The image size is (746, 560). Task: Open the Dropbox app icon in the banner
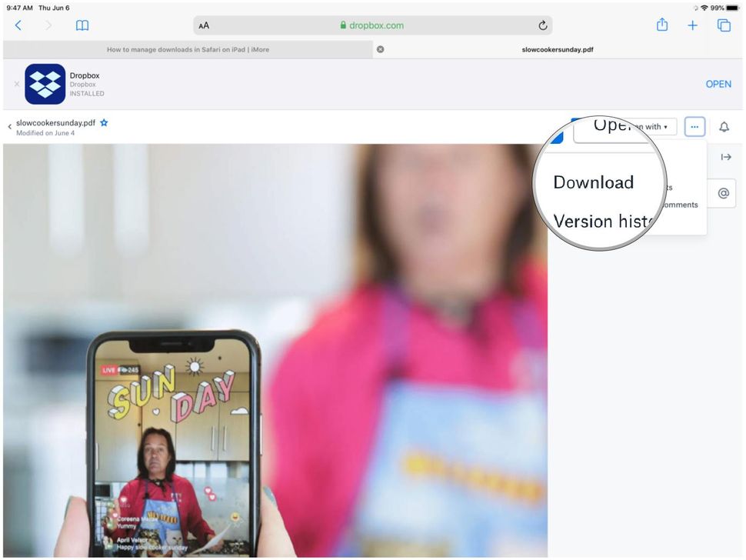click(45, 84)
